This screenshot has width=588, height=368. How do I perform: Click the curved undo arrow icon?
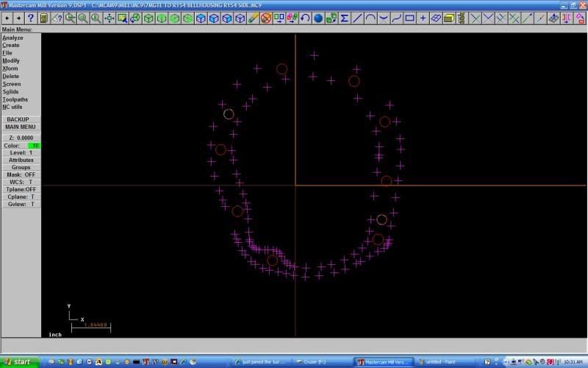[x=305, y=18]
